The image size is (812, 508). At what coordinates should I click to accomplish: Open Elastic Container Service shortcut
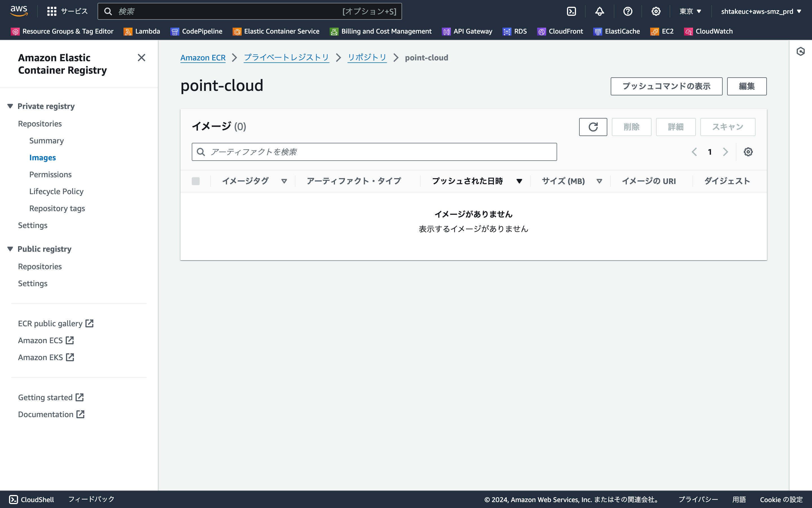[x=276, y=31]
